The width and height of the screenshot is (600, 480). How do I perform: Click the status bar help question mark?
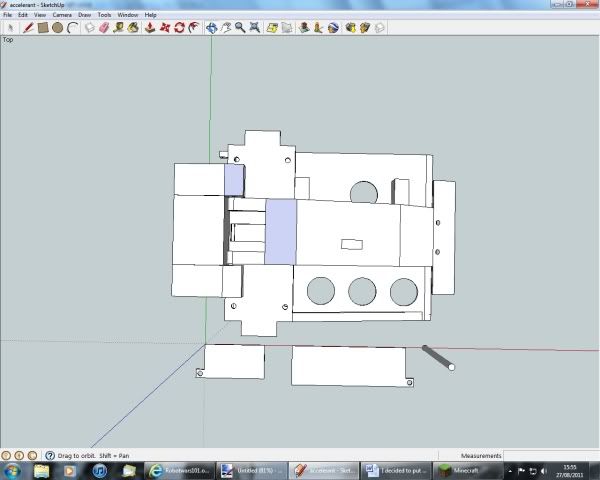click(x=50, y=456)
